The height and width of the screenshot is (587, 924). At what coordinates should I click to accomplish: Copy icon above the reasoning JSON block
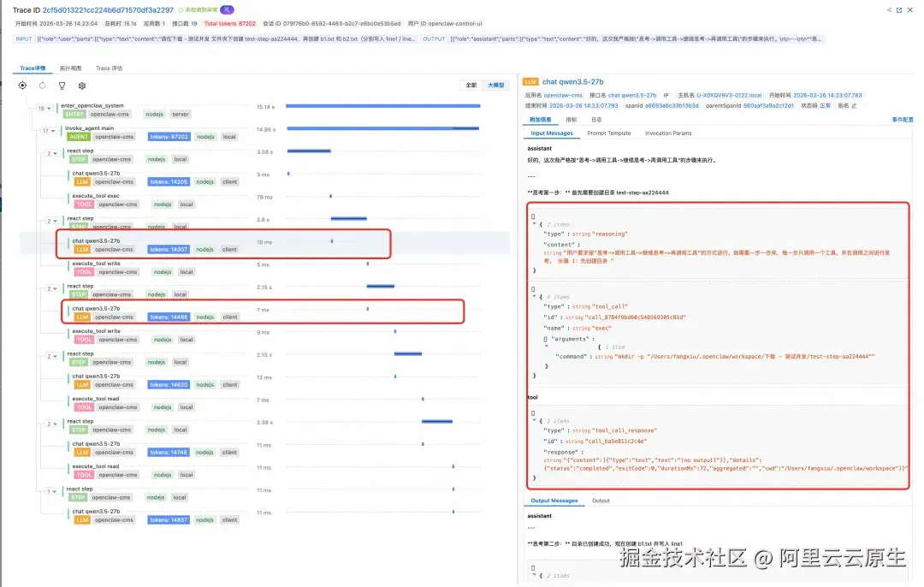click(533, 216)
